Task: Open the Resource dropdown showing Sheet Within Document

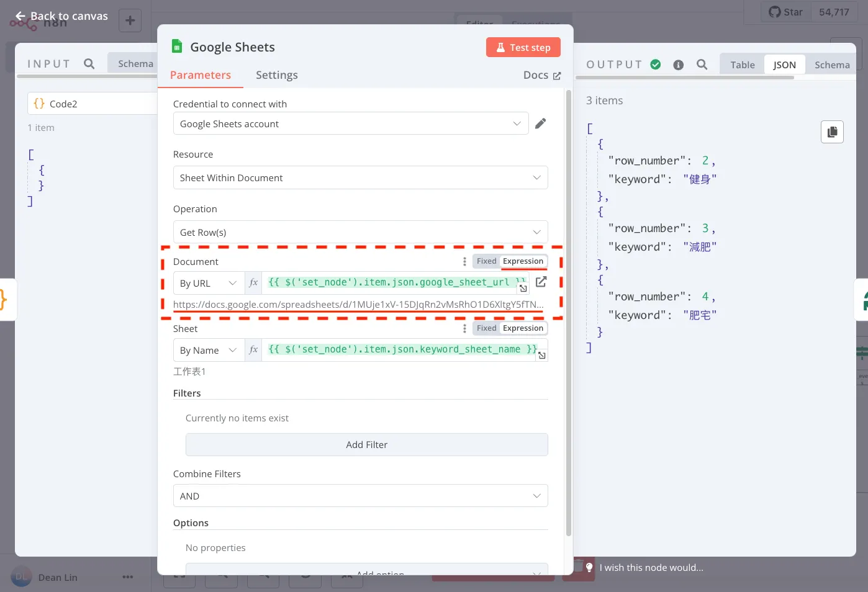Action: (361, 177)
